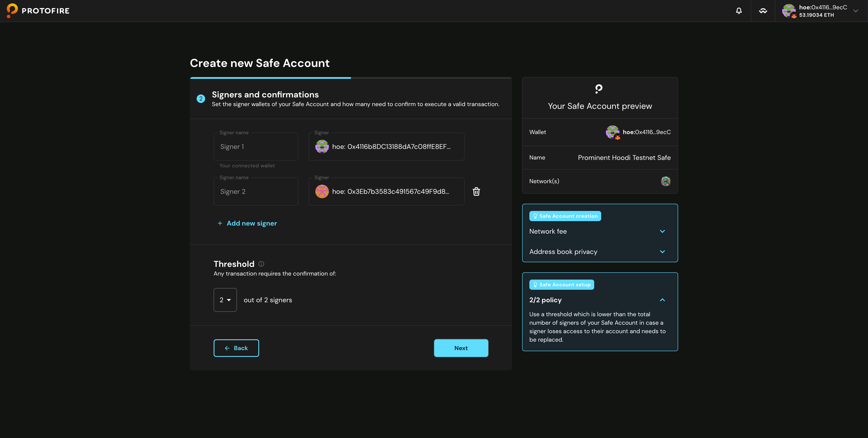Click the Safe Account creation lightbulb badge

536,216
